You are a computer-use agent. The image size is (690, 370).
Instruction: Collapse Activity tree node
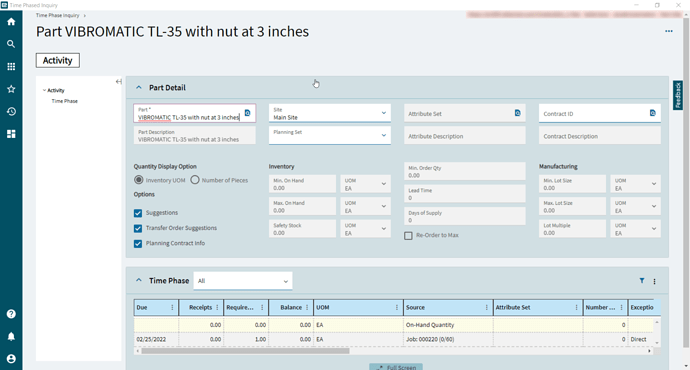pyautogui.click(x=44, y=90)
